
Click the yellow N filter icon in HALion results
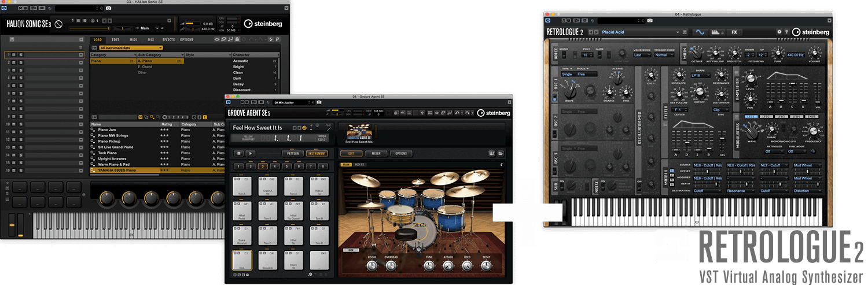140,117
